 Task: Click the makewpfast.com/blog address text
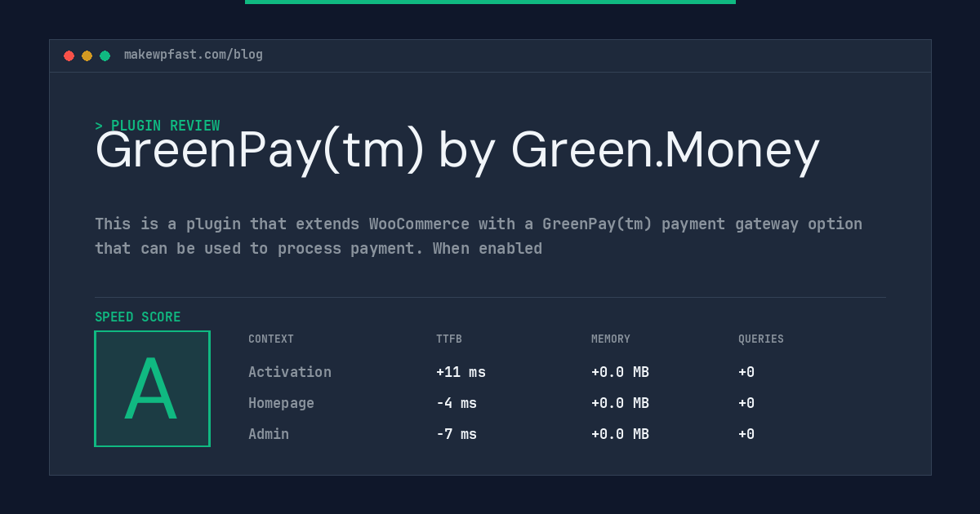(194, 55)
